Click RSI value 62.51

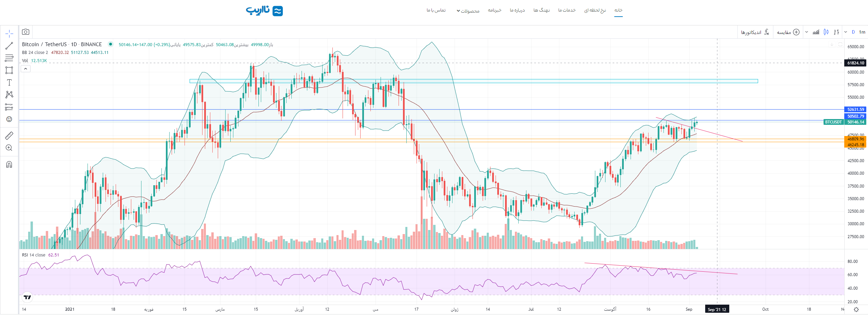click(54, 255)
